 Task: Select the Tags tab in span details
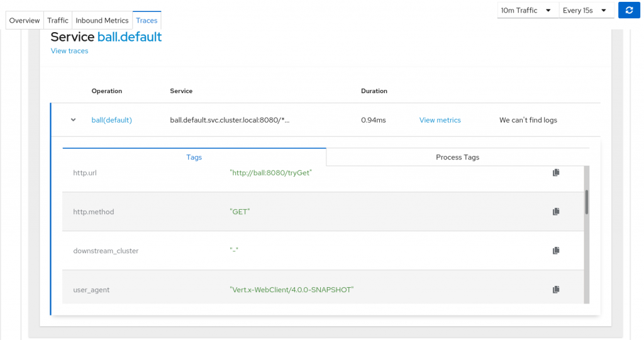194,157
